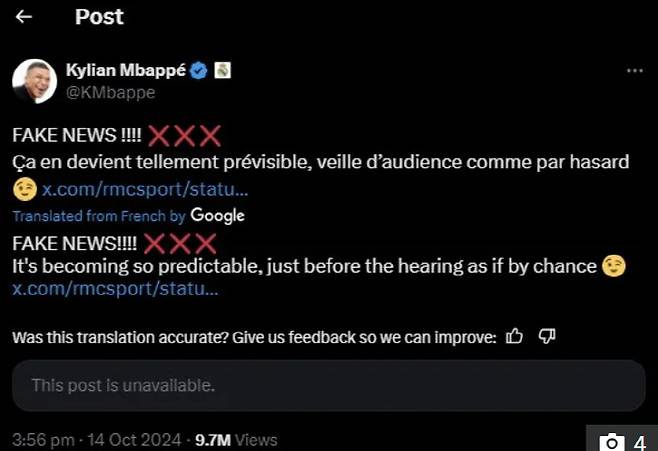Click the @KMbappe handle
This screenshot has width=658, height=451.
pyautogui.click(x=110, y=92)
